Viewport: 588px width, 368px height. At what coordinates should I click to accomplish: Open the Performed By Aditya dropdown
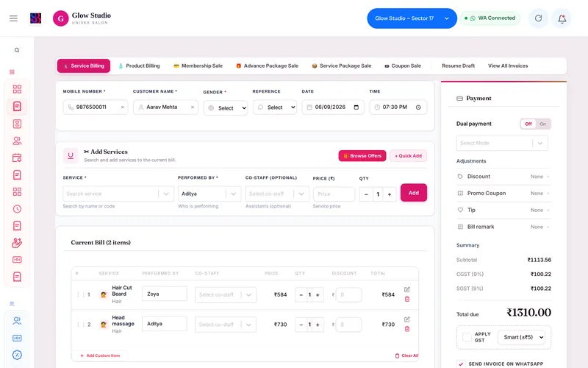click(x=209, y=194)
